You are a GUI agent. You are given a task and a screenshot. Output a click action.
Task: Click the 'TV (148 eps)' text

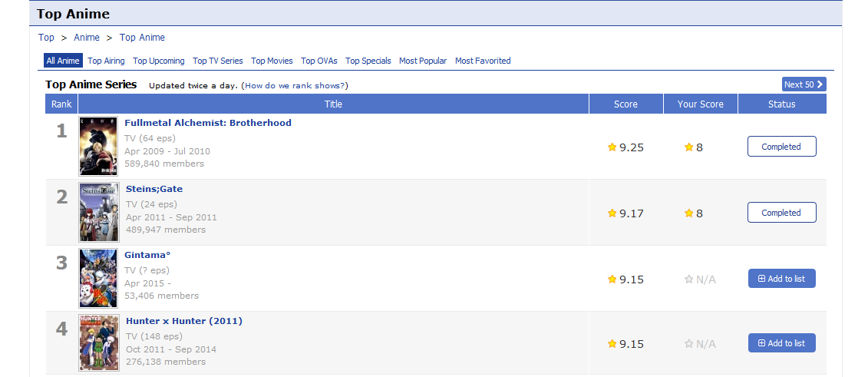[x=154, y=336]
